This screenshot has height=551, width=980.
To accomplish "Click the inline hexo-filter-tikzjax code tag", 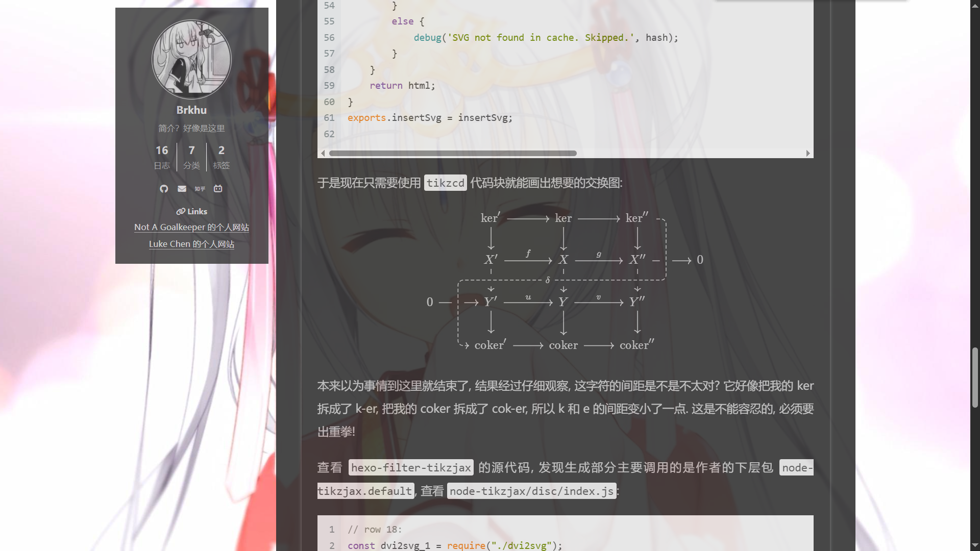I will coord(411,468).
